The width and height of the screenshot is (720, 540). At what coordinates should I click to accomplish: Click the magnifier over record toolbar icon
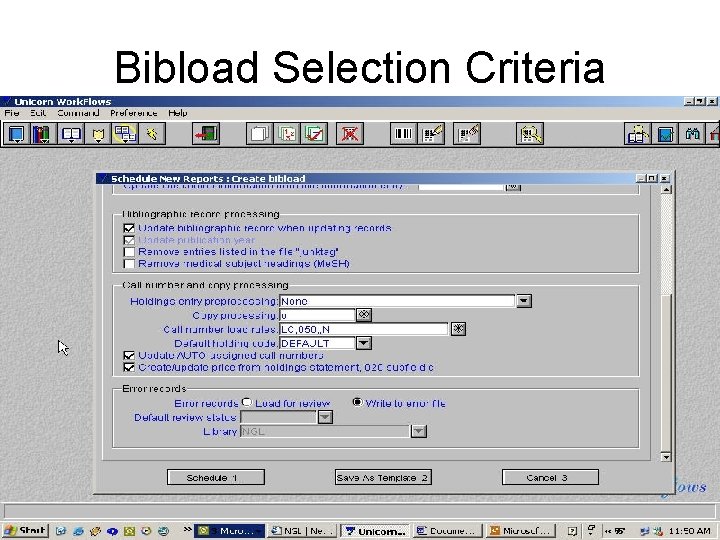pos(530,134)
